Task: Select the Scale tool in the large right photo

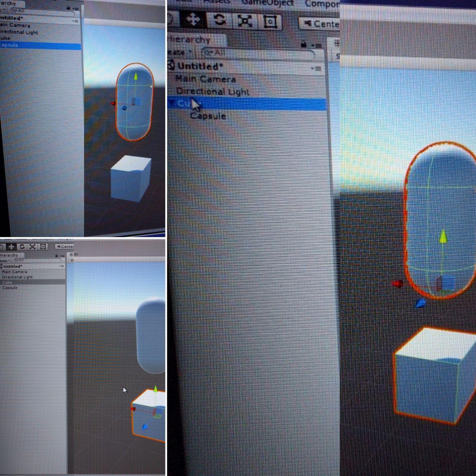Action: tap(245, 20)
